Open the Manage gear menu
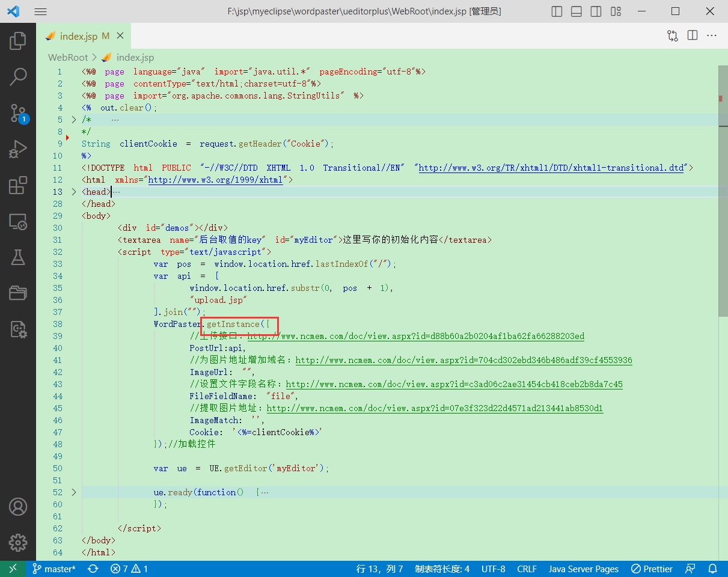Screen dimensions: 728x577 tap(18, 542)
